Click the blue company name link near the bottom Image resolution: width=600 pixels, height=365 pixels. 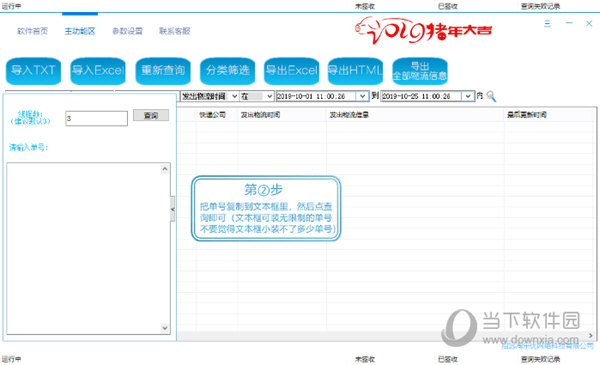(x=547, y=346)
